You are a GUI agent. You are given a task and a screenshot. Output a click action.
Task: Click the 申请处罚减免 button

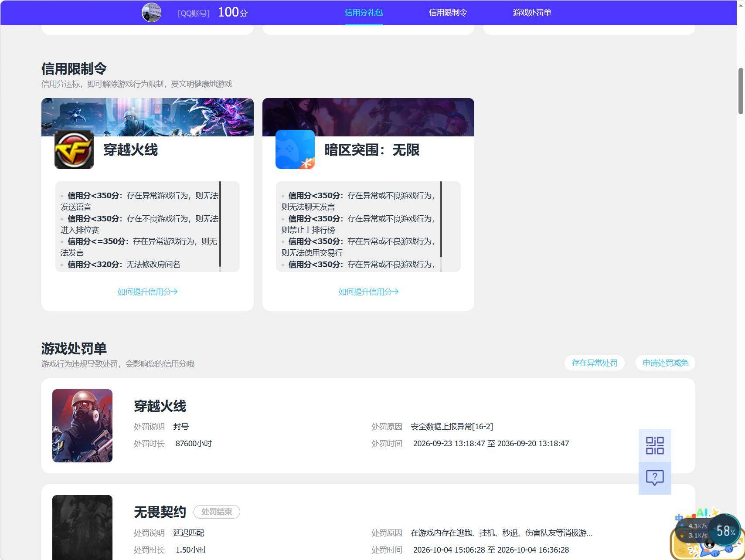pyautogui.click(x=665, y=363)
